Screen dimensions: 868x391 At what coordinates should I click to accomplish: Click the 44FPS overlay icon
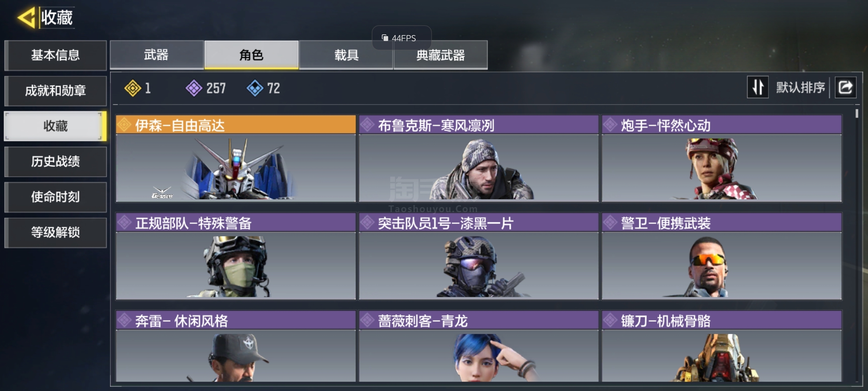pyautogui.click(x=385, y=37)
